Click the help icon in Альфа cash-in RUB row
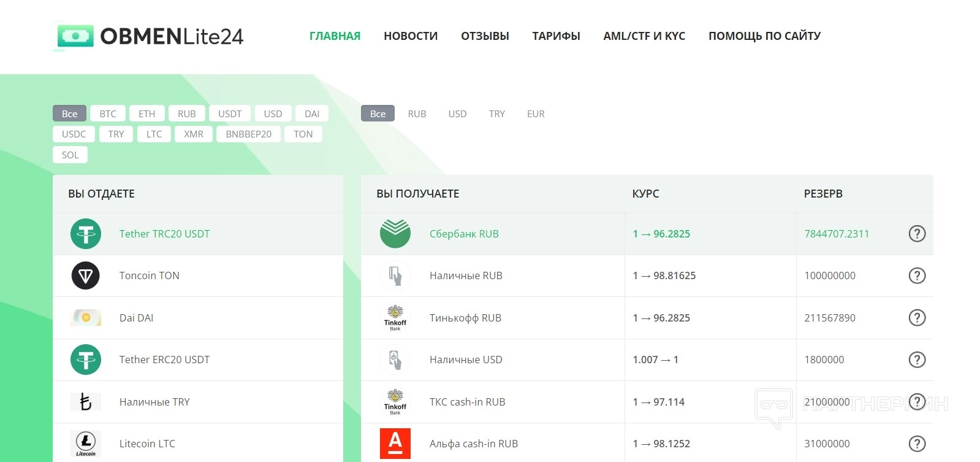The height and width of the screenshot is (462, 980). (x=917, y=444)
